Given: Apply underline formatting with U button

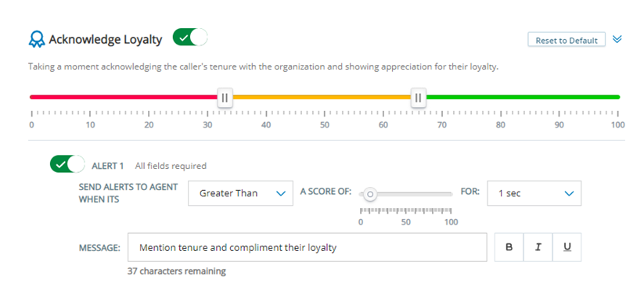Looking at the screenshot, I should [567, 247].
